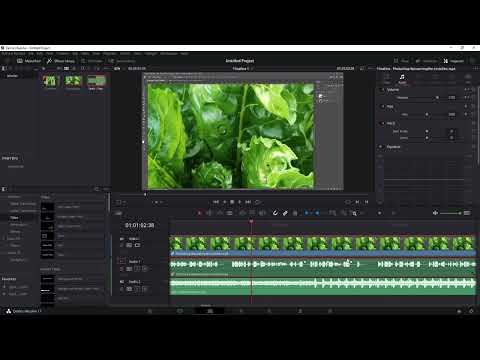Viewport: 480px width, 360px height.
Task: Select the Audio tab in the Inspector
Action: point(402,79)
